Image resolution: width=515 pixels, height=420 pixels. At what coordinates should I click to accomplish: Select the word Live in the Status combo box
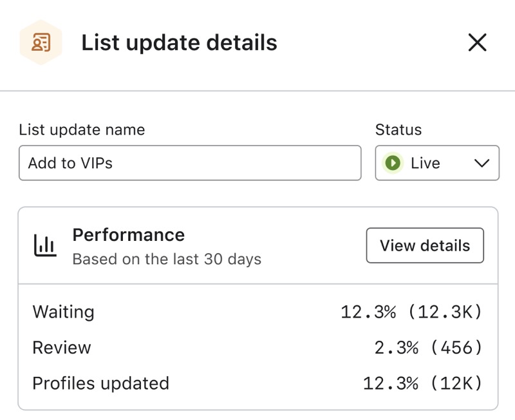[x=425, y=163]
